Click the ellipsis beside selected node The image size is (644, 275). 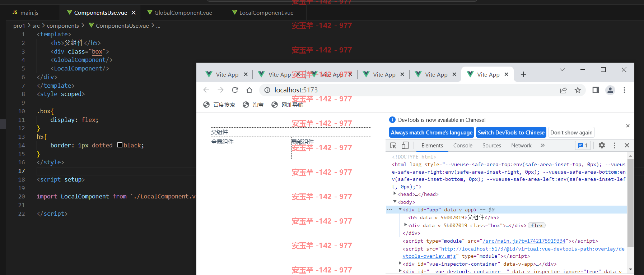click(x=389, y=210)
